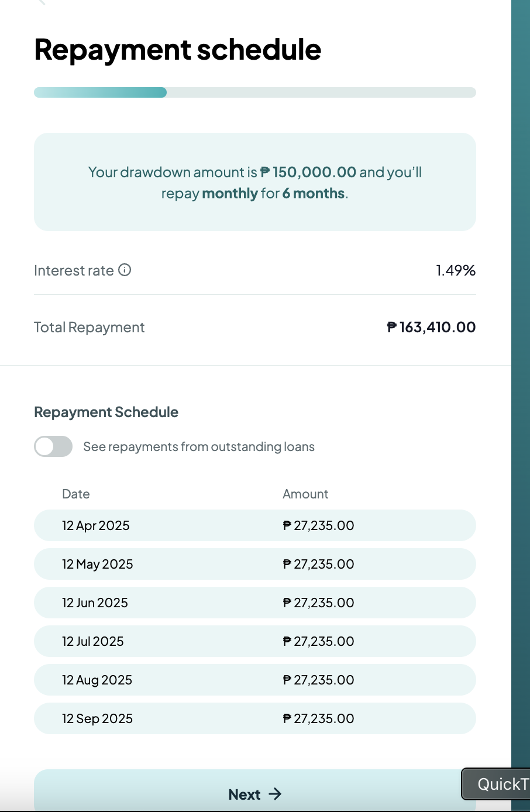This screenshot has width=530, height=812.
Task: Click the QuickTime overlay badge
Action: click(x=497, y=784)
